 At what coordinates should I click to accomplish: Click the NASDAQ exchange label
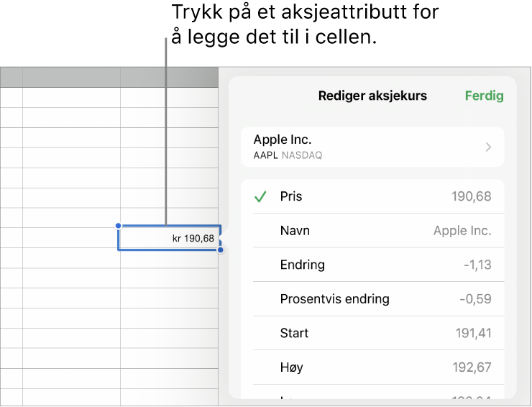[302, 155]
